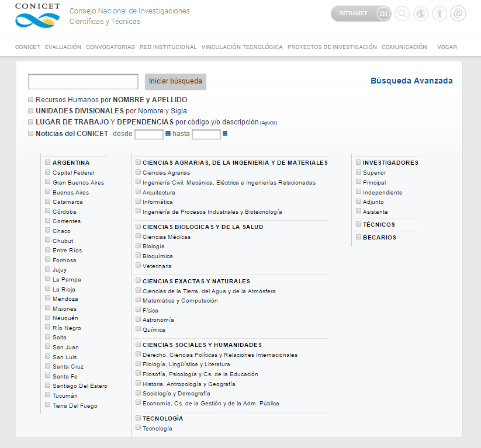Click the accessibility person icon
481x448 pixels.
click(x=440, y=14)
